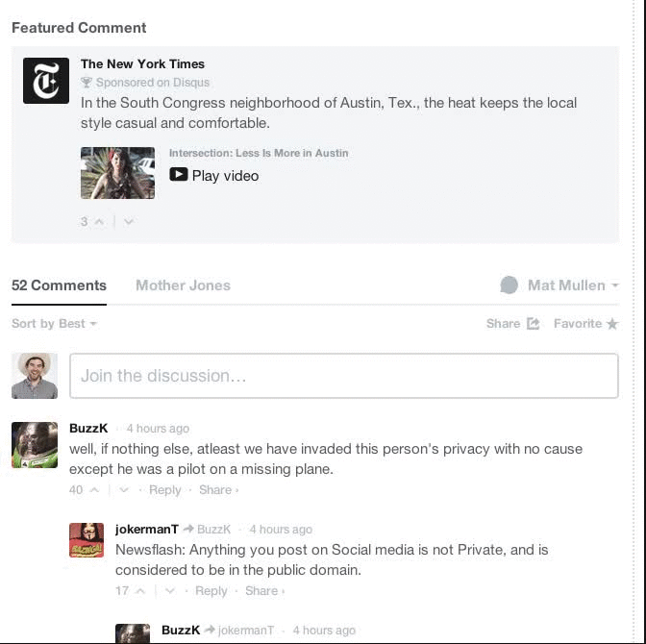The image size is (646, 644).
Task: Favorite this thread with the star icon
Action: click(x=612, y=324)
